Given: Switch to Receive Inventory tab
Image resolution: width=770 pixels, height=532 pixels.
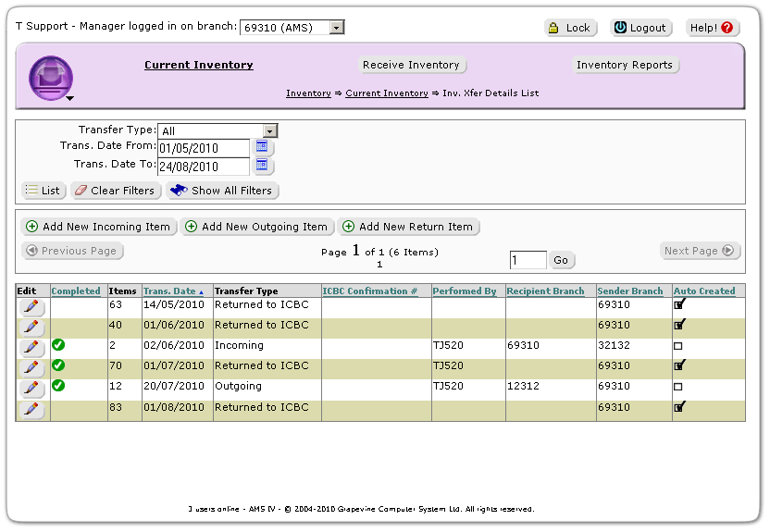Looking at the screenshot, I should tap(411, 65).
